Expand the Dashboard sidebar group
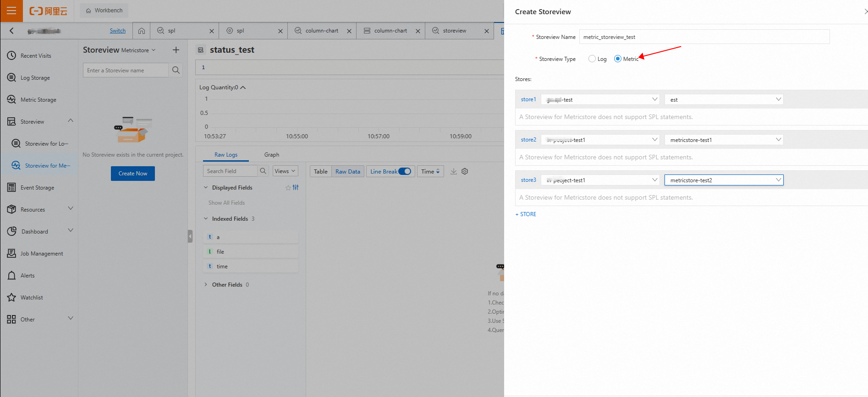Viewport: 868px width, 397px height. [71, 230]
